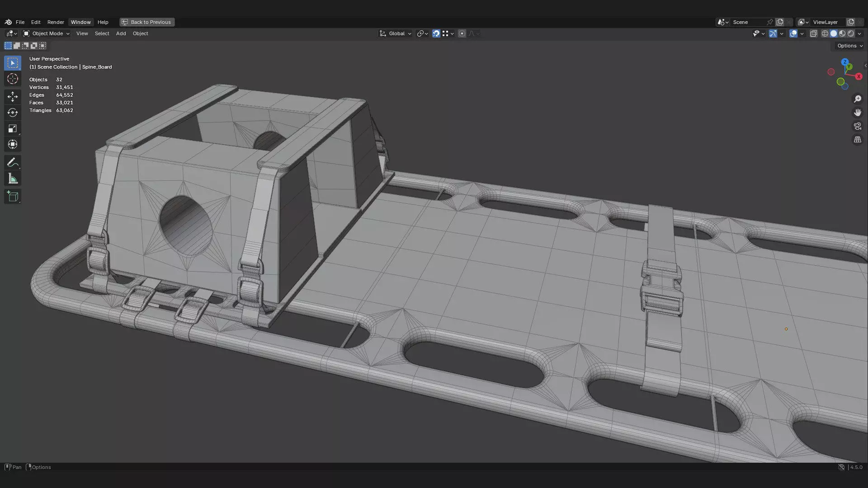
Task: Click the Back to Previous button
Action: pos(147,22)
